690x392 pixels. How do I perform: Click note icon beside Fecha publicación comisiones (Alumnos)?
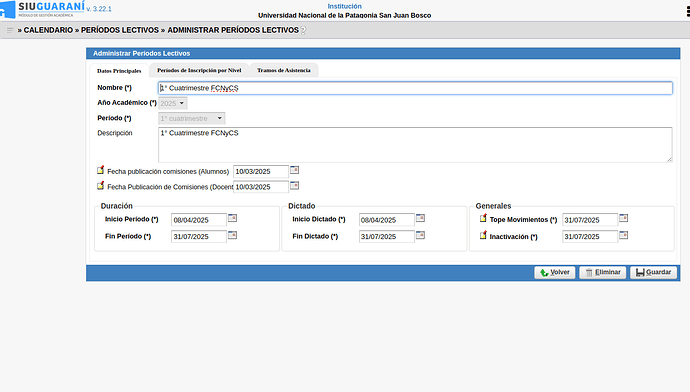pyautogui.click(x=101, y=170)
